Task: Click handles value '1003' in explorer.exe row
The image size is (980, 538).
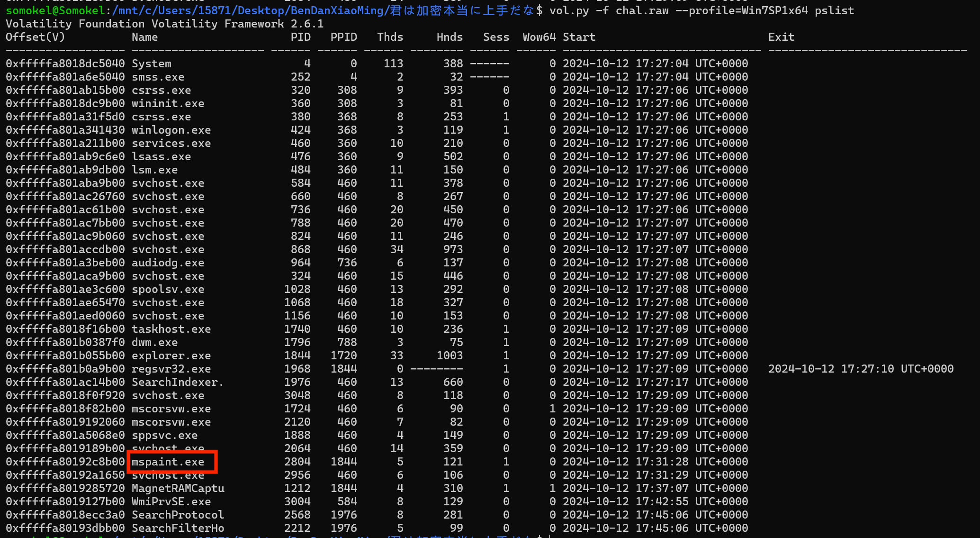Action: [450, 356]
